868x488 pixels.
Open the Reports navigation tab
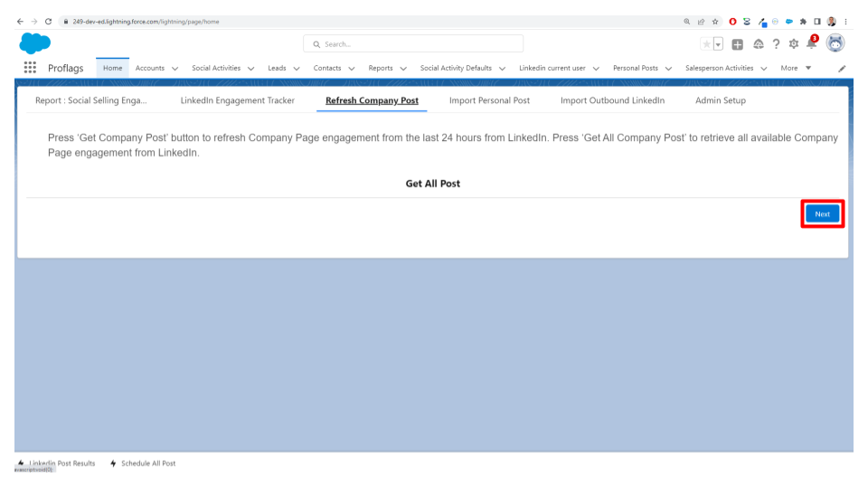381,68
